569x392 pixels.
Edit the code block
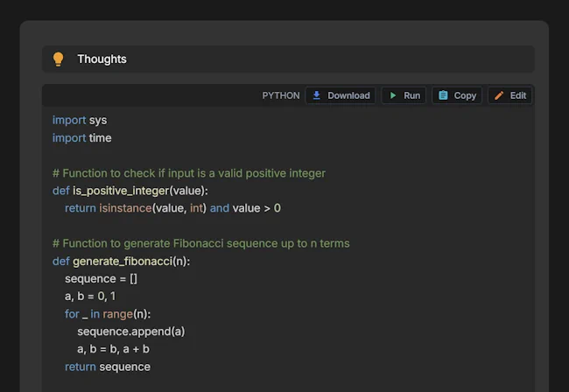click(x=509, y=95)
